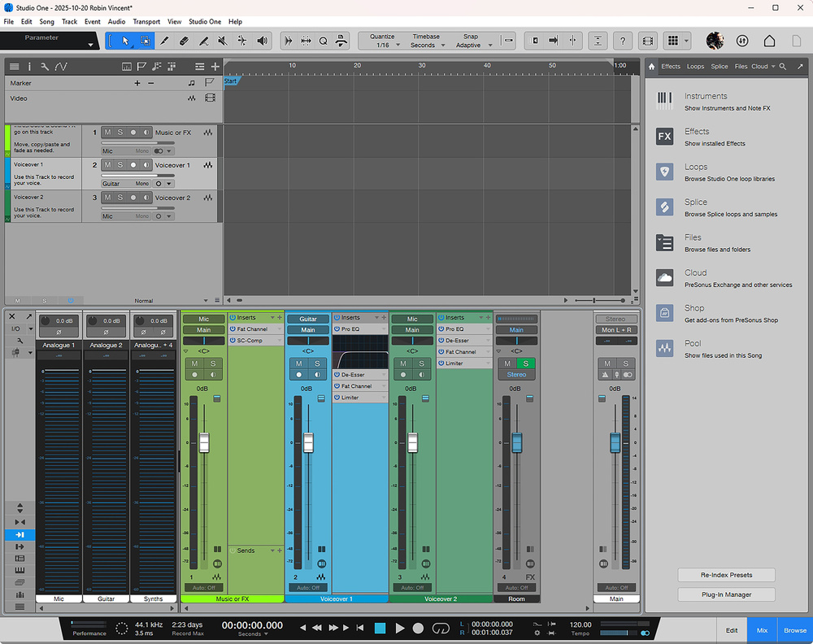Solo the Voiceover 2 track
The height and width of the screenshot is (644, 813).
point(120,198)
